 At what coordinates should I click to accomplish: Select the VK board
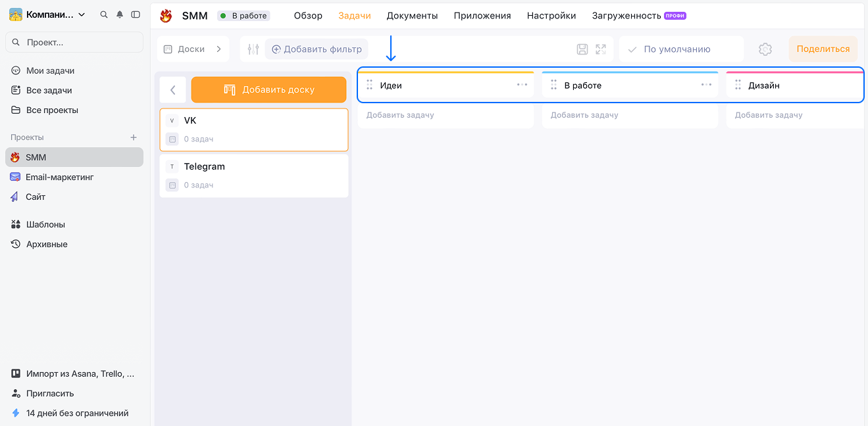(x=254, y=130)
